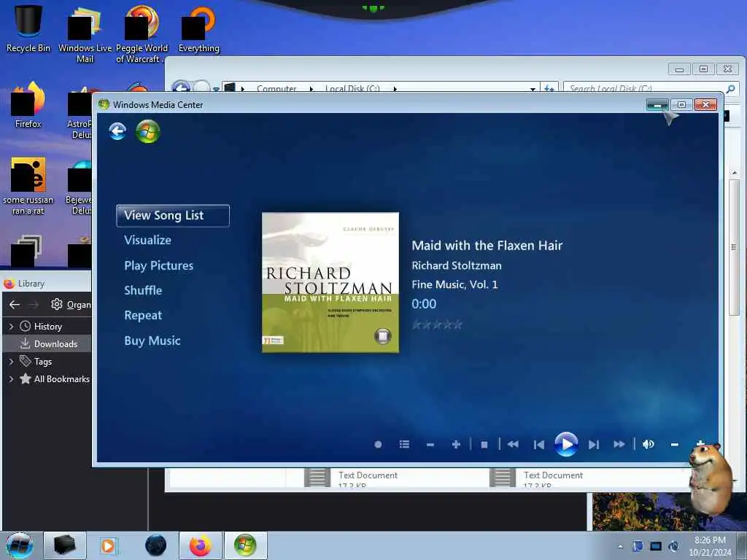Click back arrow in Firefox Library window

tap(15, 304)
